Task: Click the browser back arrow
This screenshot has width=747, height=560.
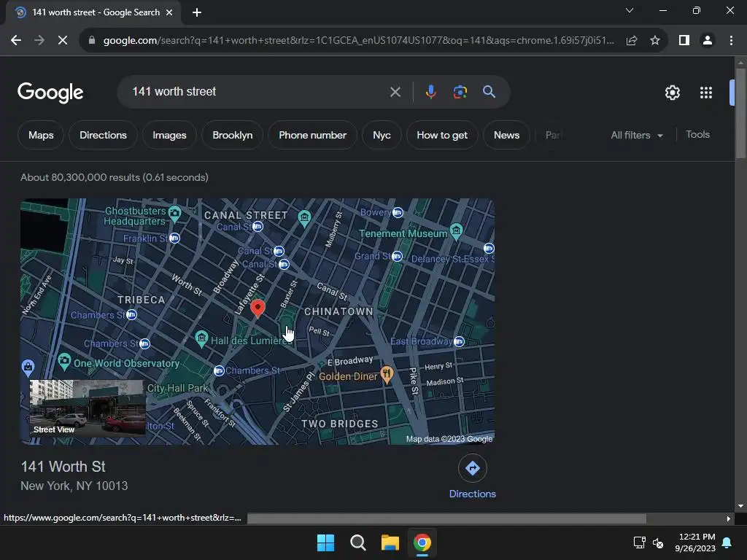Action: coord(16,41)
